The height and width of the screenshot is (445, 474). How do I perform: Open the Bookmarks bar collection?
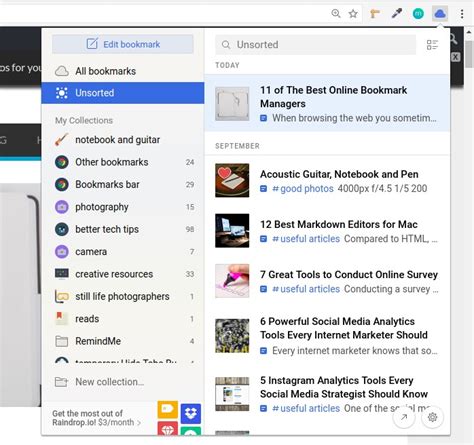point(123,184)
